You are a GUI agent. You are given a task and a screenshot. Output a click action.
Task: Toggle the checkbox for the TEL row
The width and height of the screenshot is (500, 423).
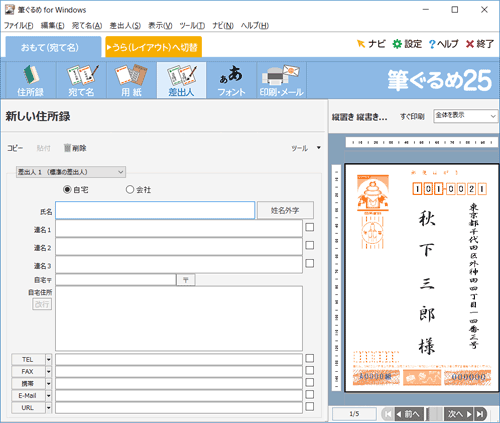click(310, 358)
